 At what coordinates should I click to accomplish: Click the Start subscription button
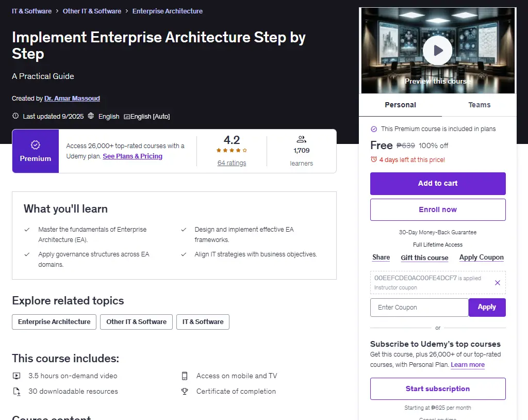point(438,389)
